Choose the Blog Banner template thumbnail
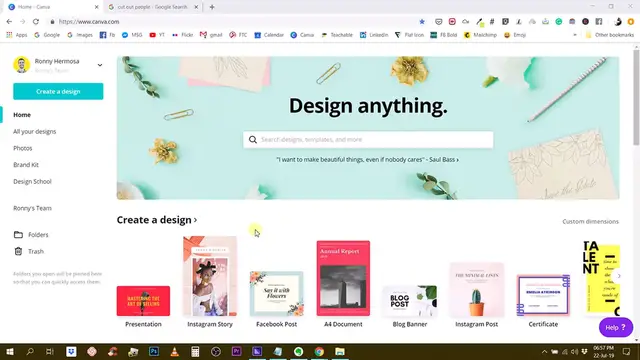 click(410, 301)
